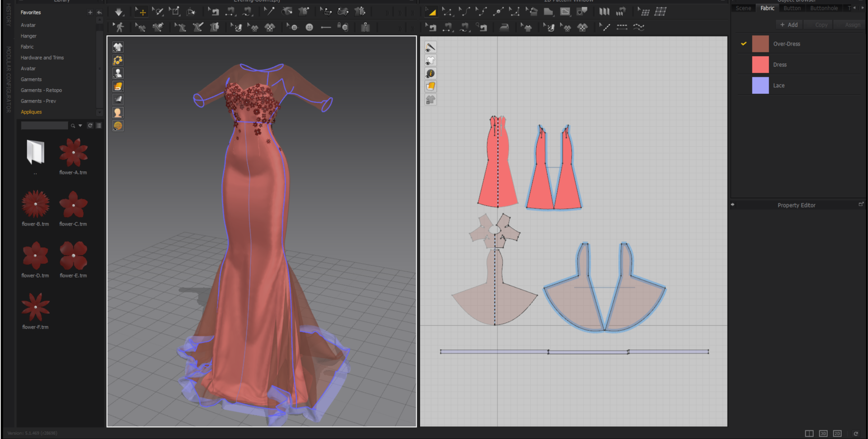
Task: Toggle sewing line visibility in 2D window
Action: [431, 47]
